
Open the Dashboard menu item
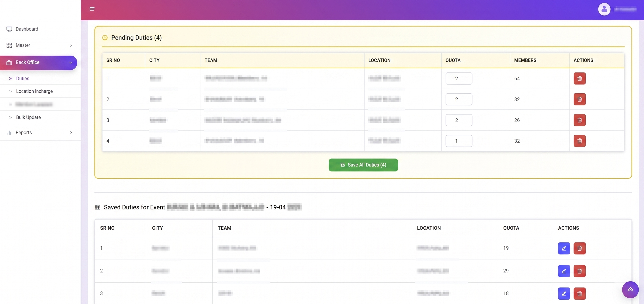point(40,29)
